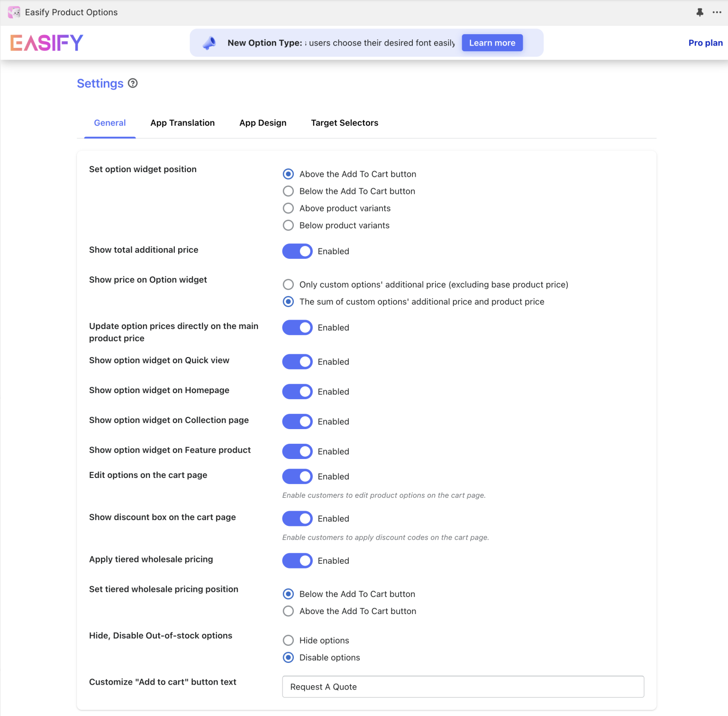This screenshot has width=728, height=716.
Task: Open the Pro plan link
Action: (705, 43)
